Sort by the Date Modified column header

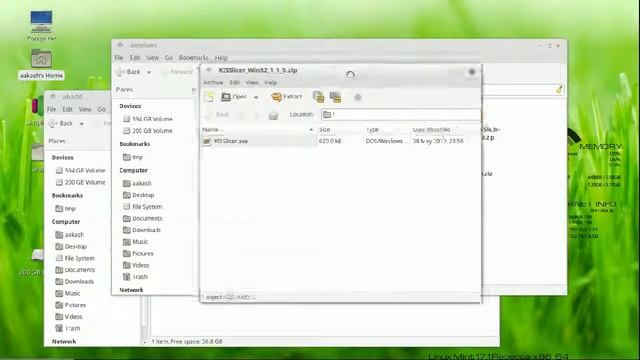446,129
